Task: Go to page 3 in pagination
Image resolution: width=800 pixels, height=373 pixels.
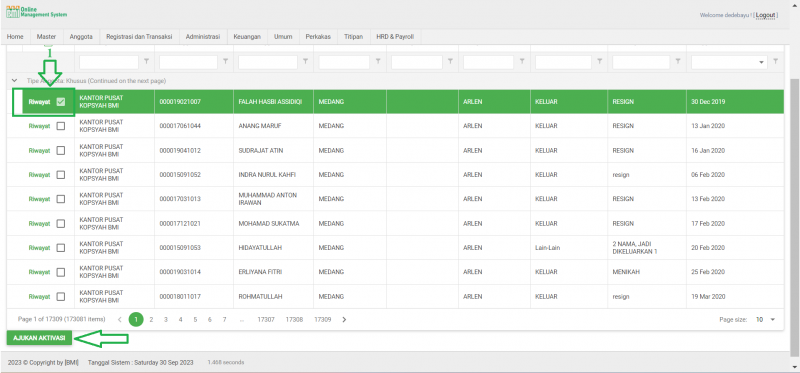Action: [166, 319]
